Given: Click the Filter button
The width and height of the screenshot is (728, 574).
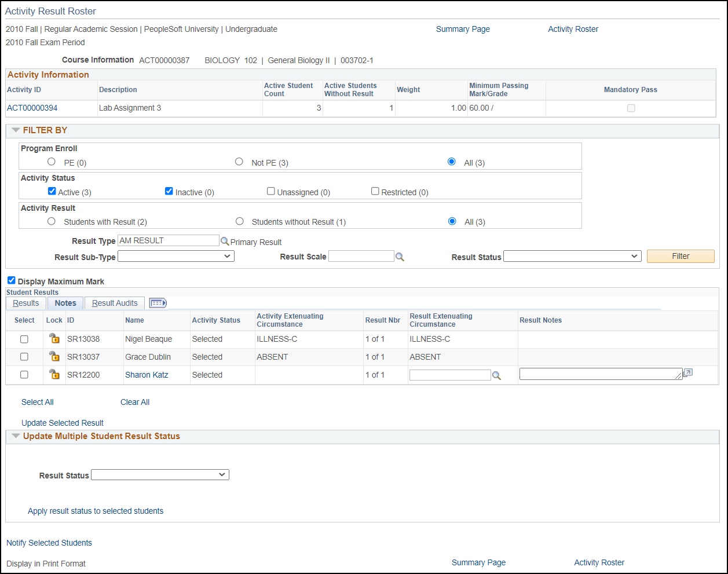Looking at the screenshot, I should click(x=680, y=256).
